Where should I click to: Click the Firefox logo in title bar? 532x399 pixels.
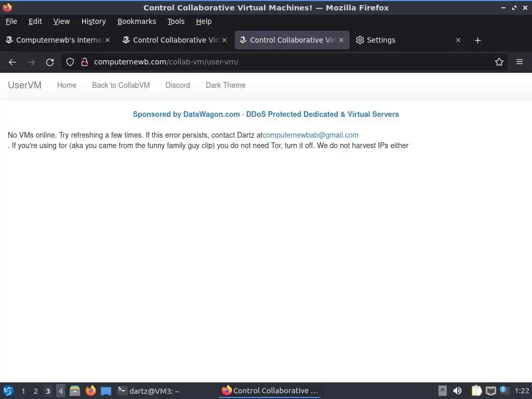coord(7,7)
